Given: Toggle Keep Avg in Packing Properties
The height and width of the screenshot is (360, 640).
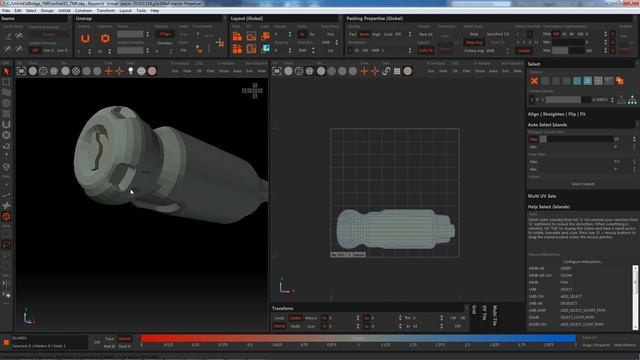Looking at the screenshot, I should point(474,42).
